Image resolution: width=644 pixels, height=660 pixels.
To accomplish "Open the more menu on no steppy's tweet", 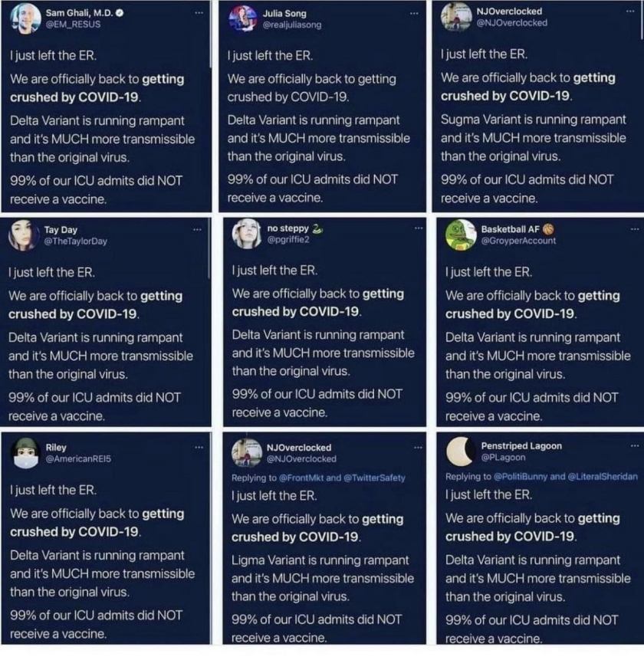I will click(419, 228).
